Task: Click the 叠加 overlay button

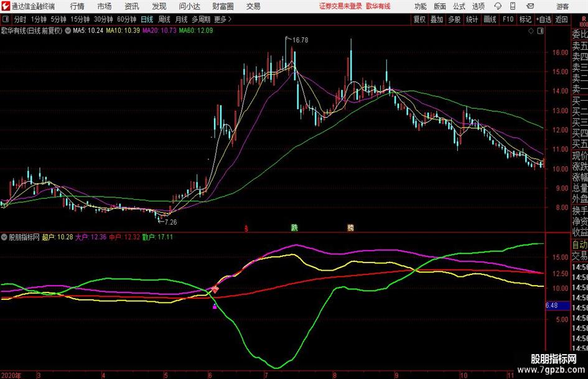Action: [x=437, y=19]
